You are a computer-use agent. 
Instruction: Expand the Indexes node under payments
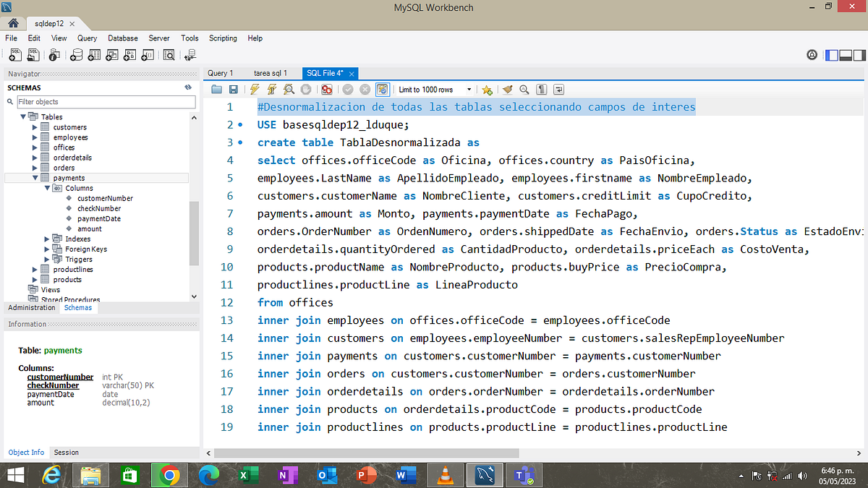pyautogui.click(x=47, y=239)
